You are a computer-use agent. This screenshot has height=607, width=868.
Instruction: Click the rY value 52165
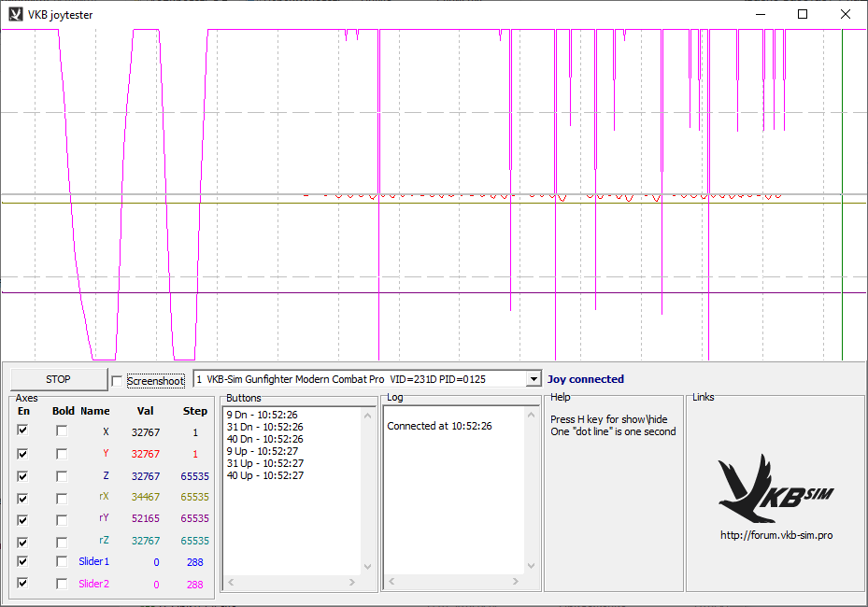(x=146, y=518)
